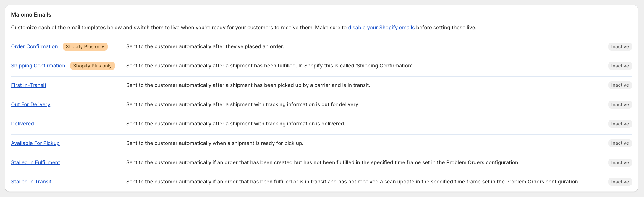The height and width of the screenshot is (197, 644).
Task: Click Inactive status for Stalled In Fulfillment
Action: (x=620, y=163)
